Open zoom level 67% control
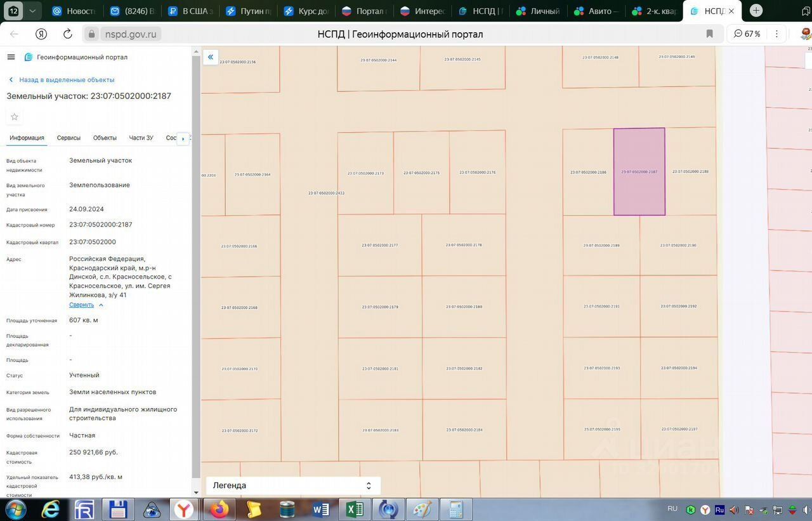Screen dimensions: 812x521 click(x=747, y=34)
